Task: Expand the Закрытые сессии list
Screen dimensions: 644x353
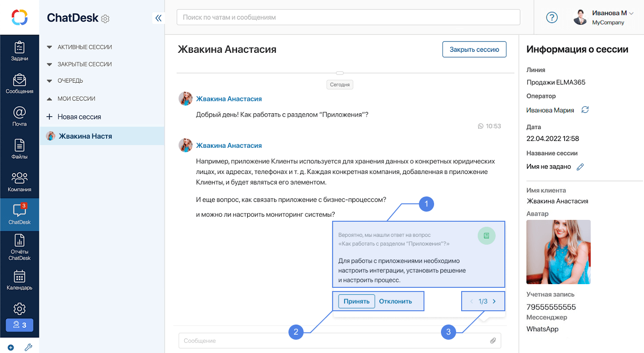Action: tap(50, 64)
